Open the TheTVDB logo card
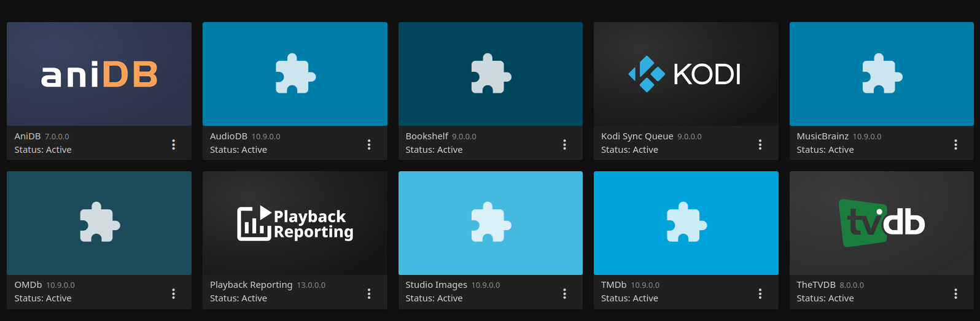Screen dimensions: 980x321 point(882,223)
